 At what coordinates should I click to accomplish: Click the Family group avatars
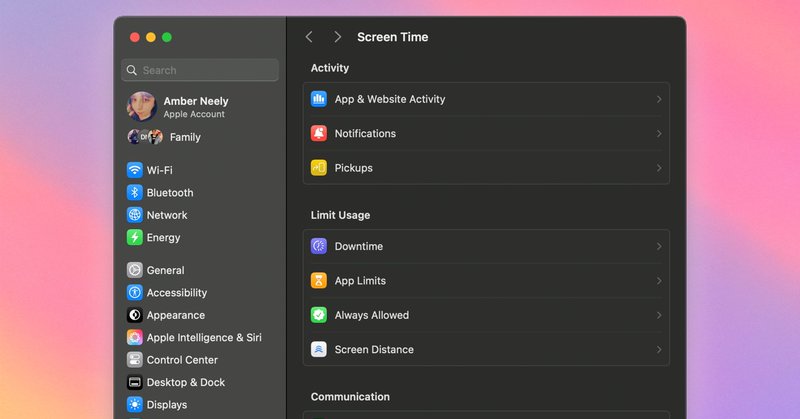[145, 137]
